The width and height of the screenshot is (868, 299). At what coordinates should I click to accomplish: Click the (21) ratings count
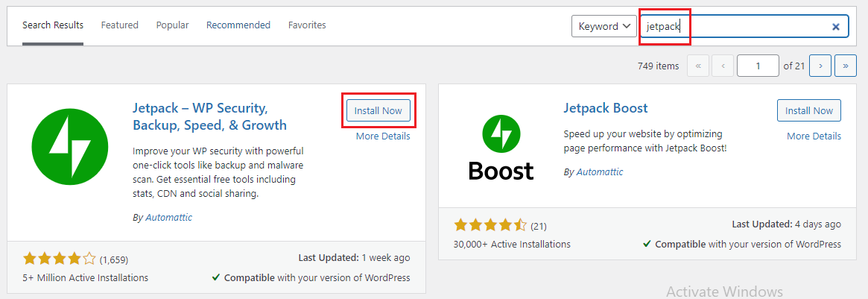point(539,226)
